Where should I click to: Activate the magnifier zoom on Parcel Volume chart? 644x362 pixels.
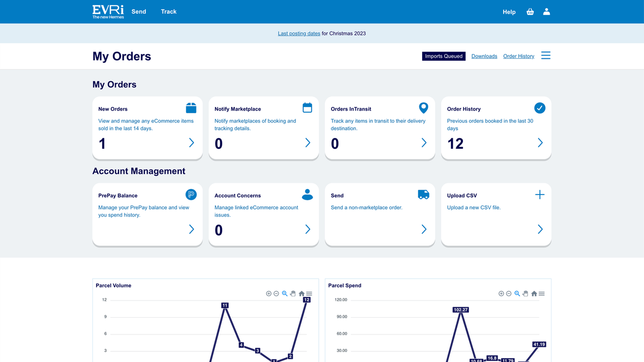click(284, 294)
